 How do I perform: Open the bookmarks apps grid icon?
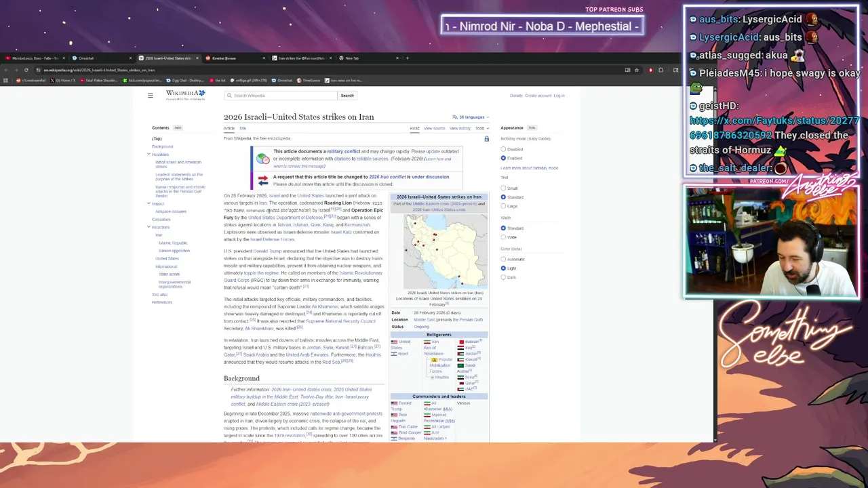[6, 81]
